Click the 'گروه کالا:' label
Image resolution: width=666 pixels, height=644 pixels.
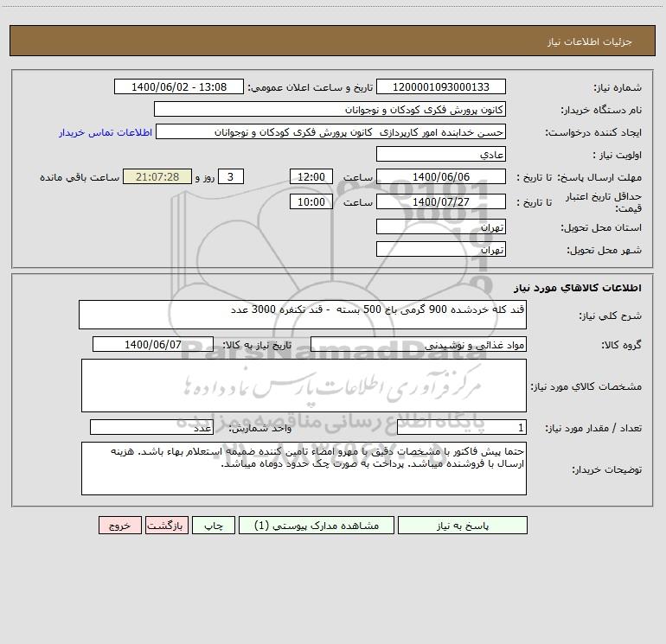point(621,345)
